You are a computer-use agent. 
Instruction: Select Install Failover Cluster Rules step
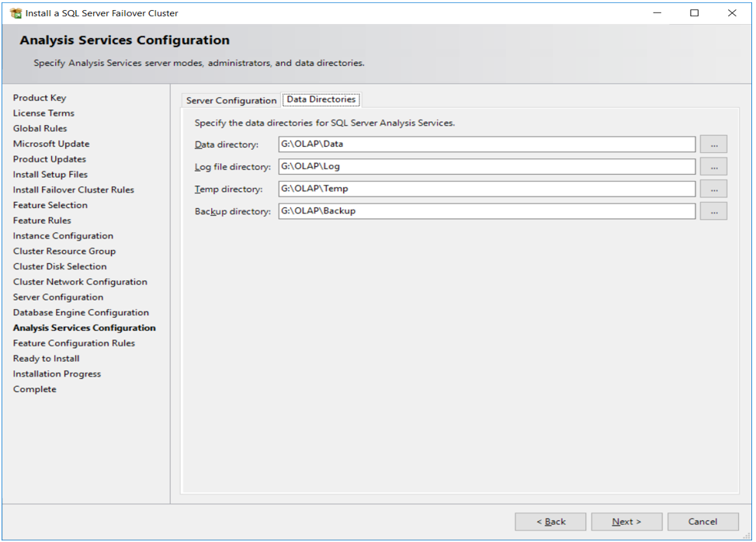coord(74,190)
